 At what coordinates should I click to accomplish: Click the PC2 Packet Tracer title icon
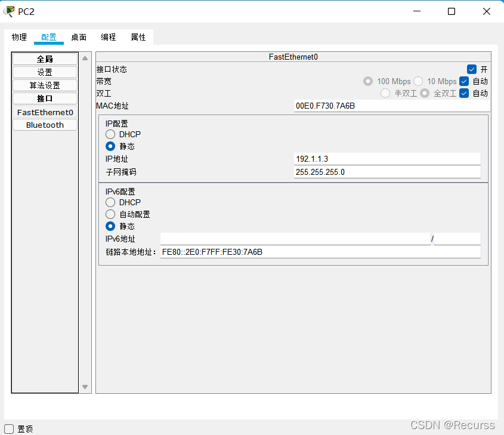click(x=9, y=11)
